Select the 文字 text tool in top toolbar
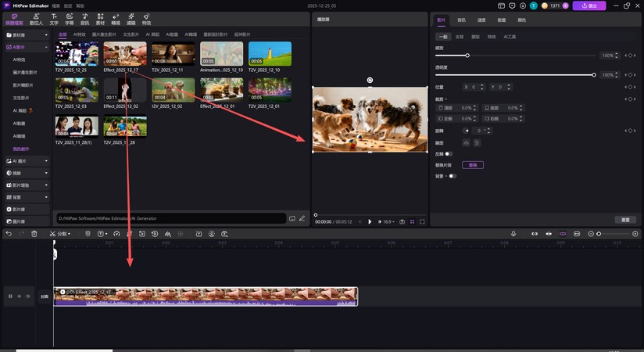The image size is (644, 352). pos(54,20)
